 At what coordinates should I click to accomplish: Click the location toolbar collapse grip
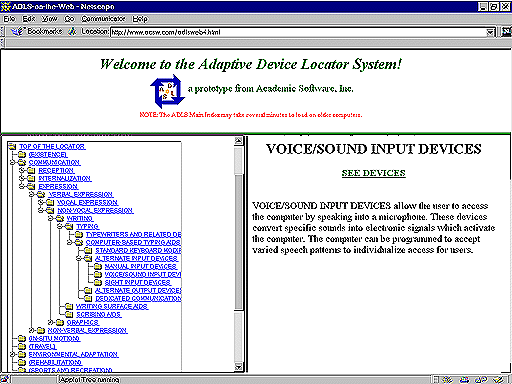(x=2, y=32)
